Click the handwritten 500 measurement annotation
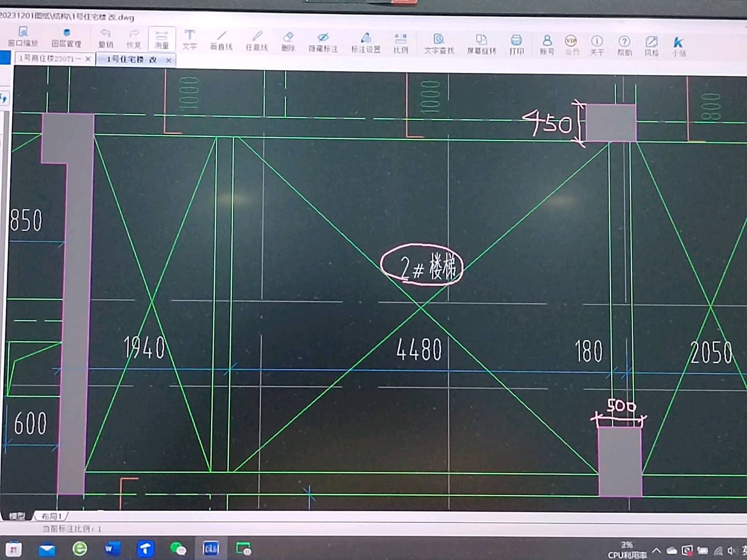The height and width of the screenshot is (560, 747). (x=621, y=405)
